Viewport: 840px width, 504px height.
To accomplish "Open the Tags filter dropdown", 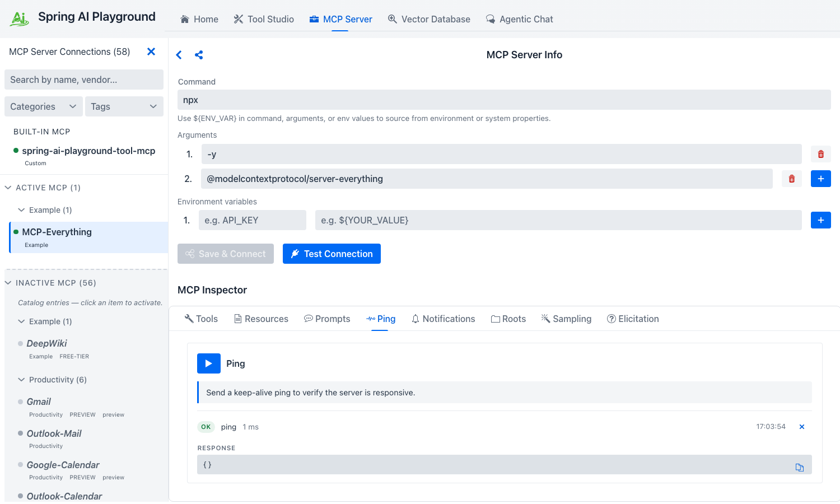I will [x=124, y=106].
